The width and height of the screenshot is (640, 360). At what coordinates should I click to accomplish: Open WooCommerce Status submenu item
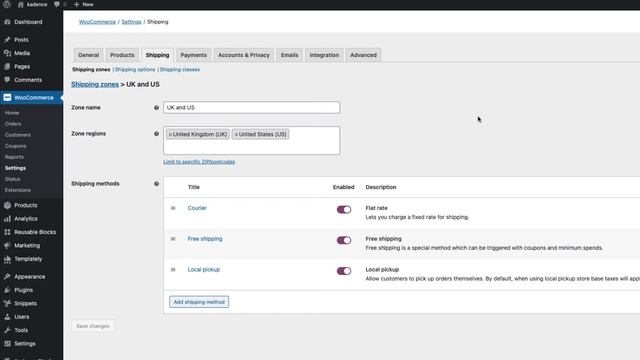pyautogui.click(x=13, y=179)
